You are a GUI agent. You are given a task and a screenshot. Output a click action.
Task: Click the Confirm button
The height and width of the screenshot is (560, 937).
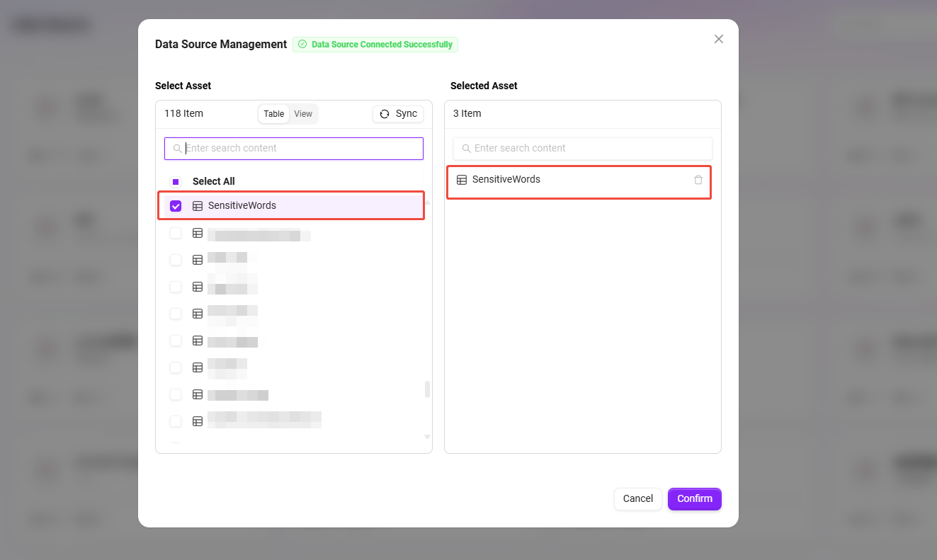[694, 498]
